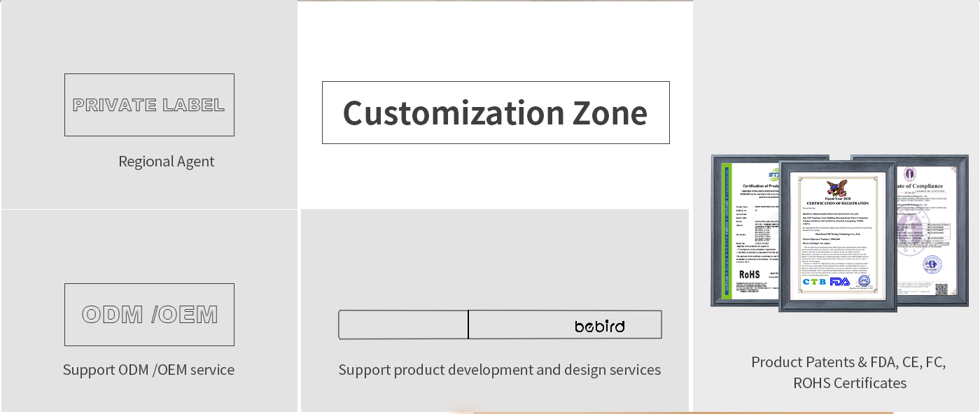Click the RoHS mark on the left certificate
Image resolution: width=980 pixels, height=414 pixels.
tap(749, 274)
